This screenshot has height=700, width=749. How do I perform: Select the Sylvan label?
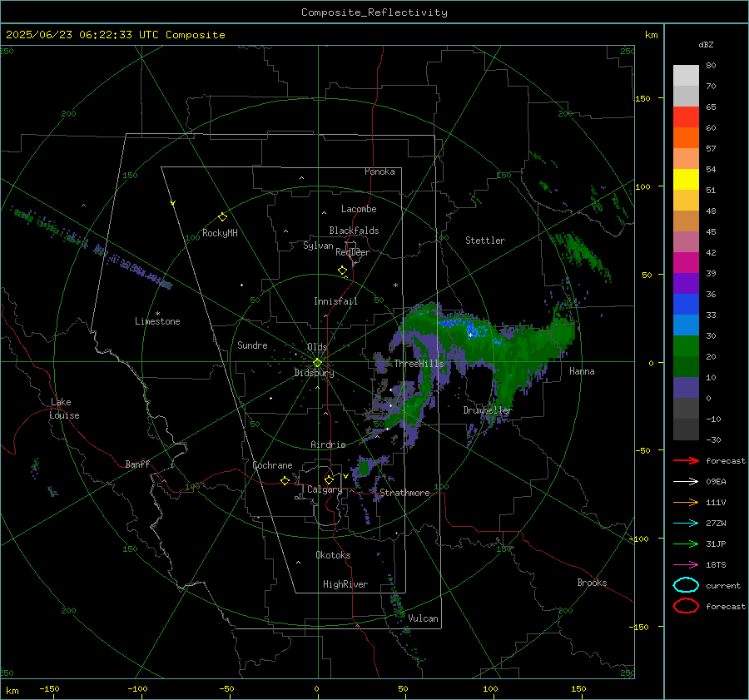(318, 246)
